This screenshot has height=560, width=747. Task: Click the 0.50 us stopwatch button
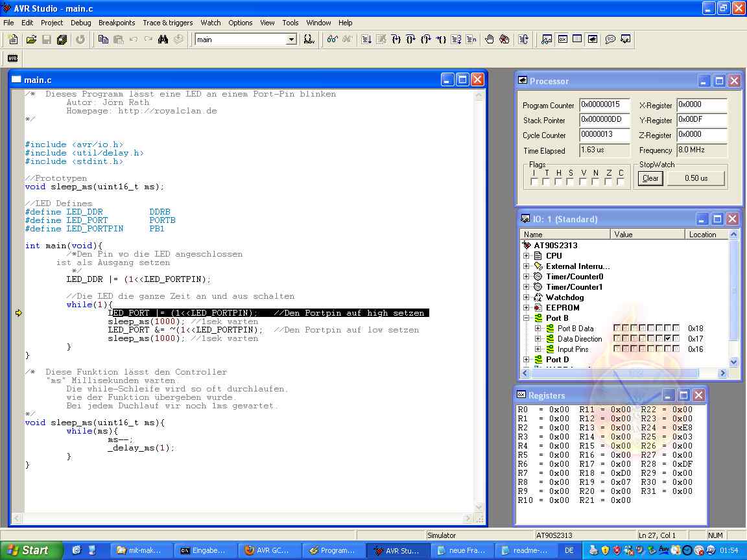(x=696, y=178)
